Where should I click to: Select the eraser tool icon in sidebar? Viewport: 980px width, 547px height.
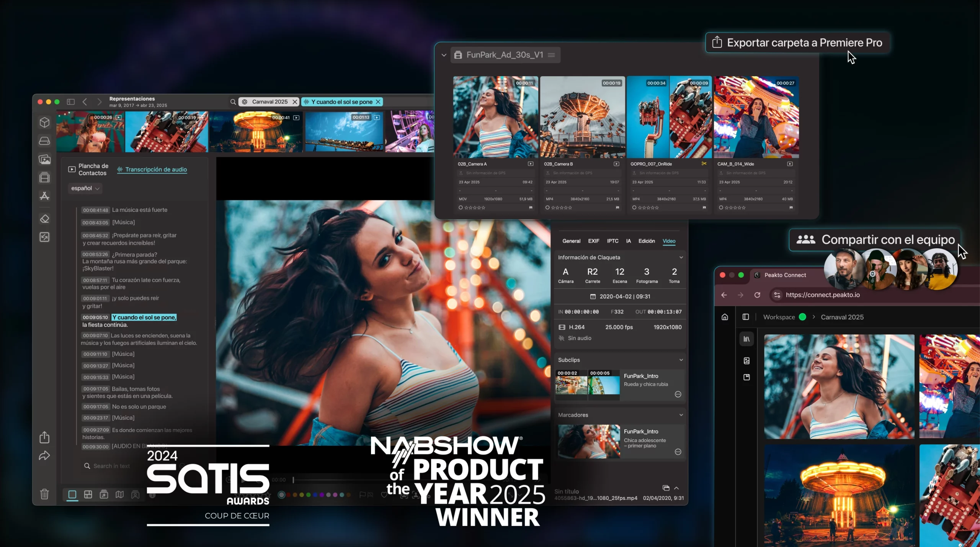click(44, 219)
